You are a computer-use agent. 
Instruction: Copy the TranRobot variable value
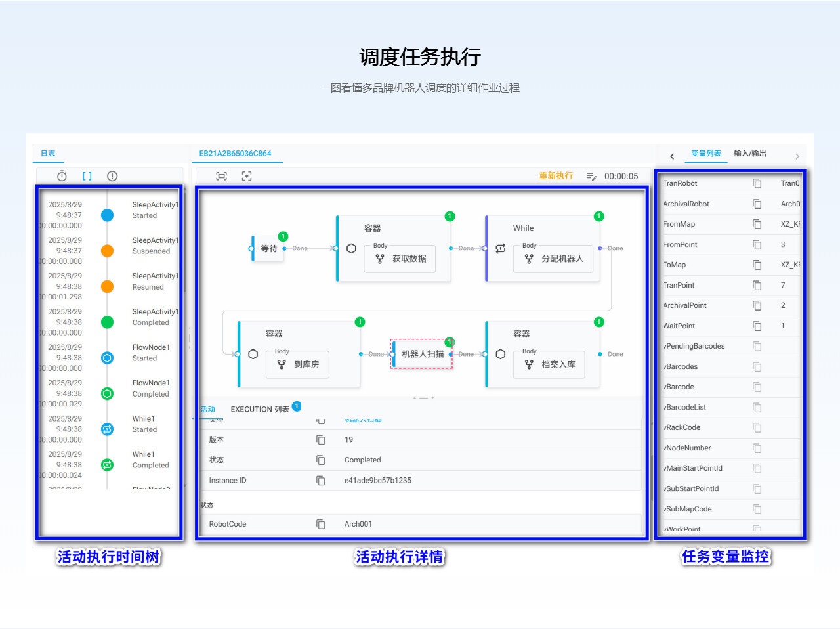[757, 183]
